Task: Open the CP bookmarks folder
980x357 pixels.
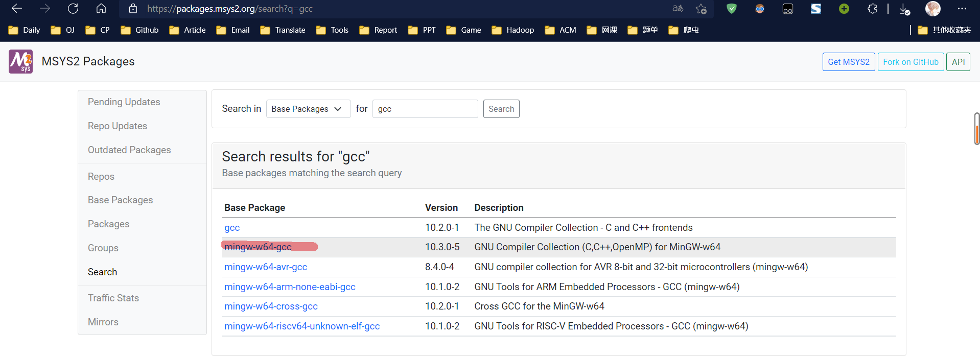Action: click(98, 30)
